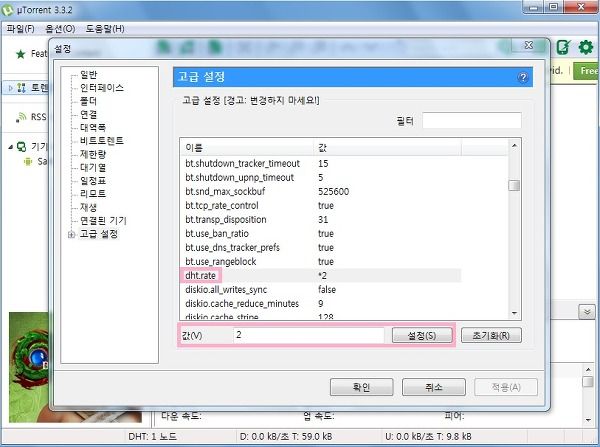Screen dimensions: 600x447
Task: Click the 값(V) value input field
Action: pyautogui.click(x=308, y=335)
